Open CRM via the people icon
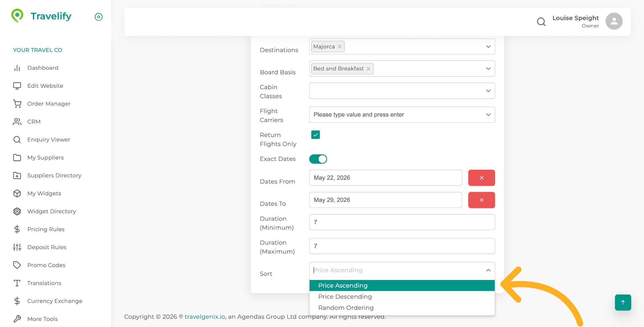This screenshot has width=644, height=327. [17, 121]
